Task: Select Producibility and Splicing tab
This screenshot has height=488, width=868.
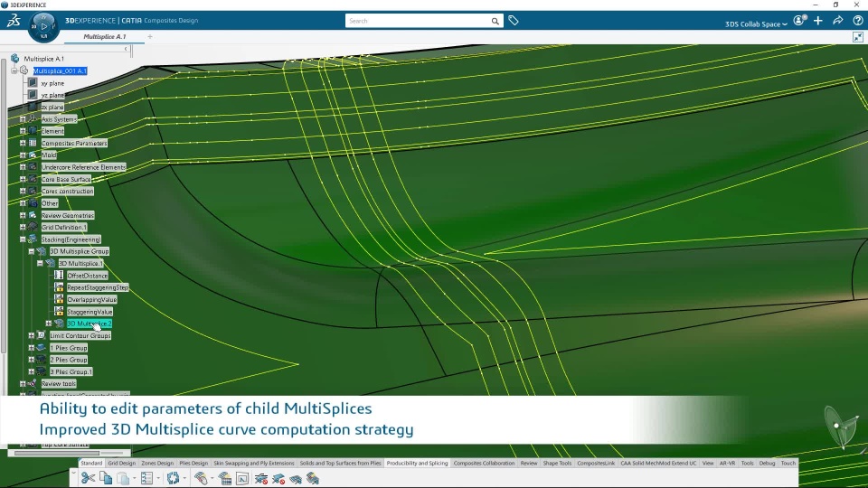Action: point(418,463)
